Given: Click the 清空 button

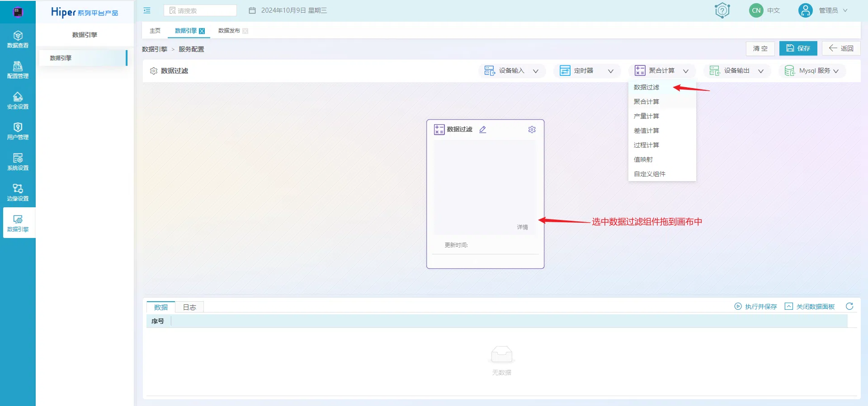Looking at the screenshot, I should click(760, 48).
